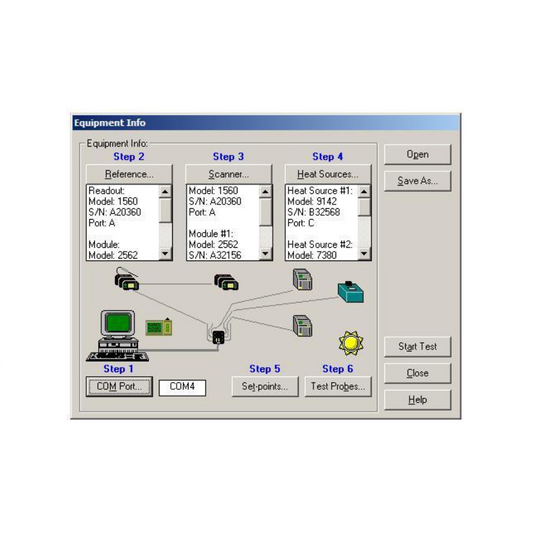Click the scanner modules icon
The image size is (533, 533).
tap(226, 282)
